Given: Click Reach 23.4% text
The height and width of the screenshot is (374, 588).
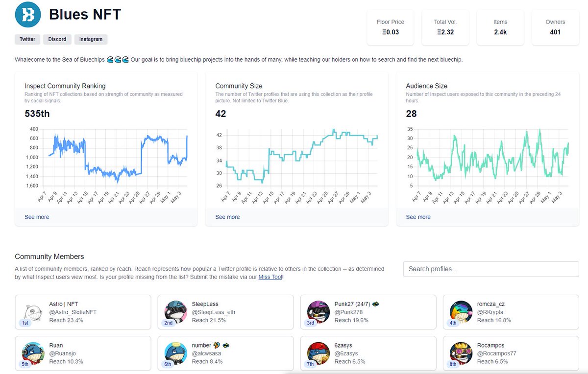Looking at the screenshot, I should coord(66,320).
